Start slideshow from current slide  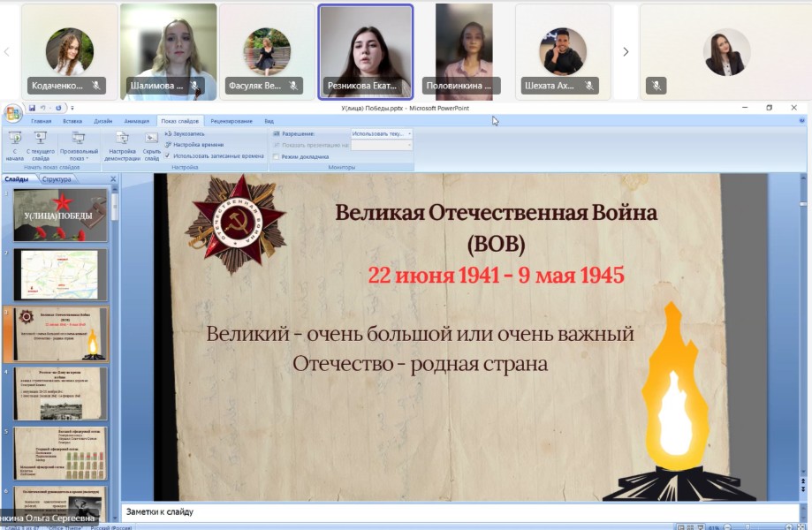click(x=40, y=144)
